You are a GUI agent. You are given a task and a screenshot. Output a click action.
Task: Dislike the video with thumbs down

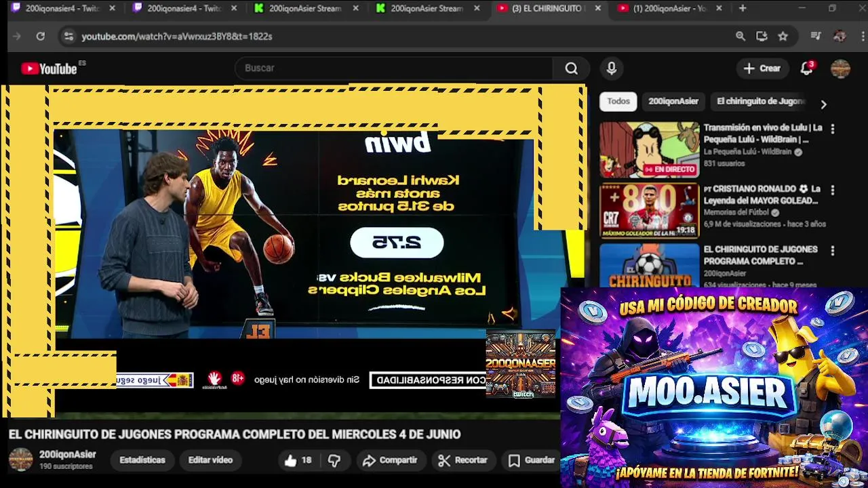click(334, 460)
